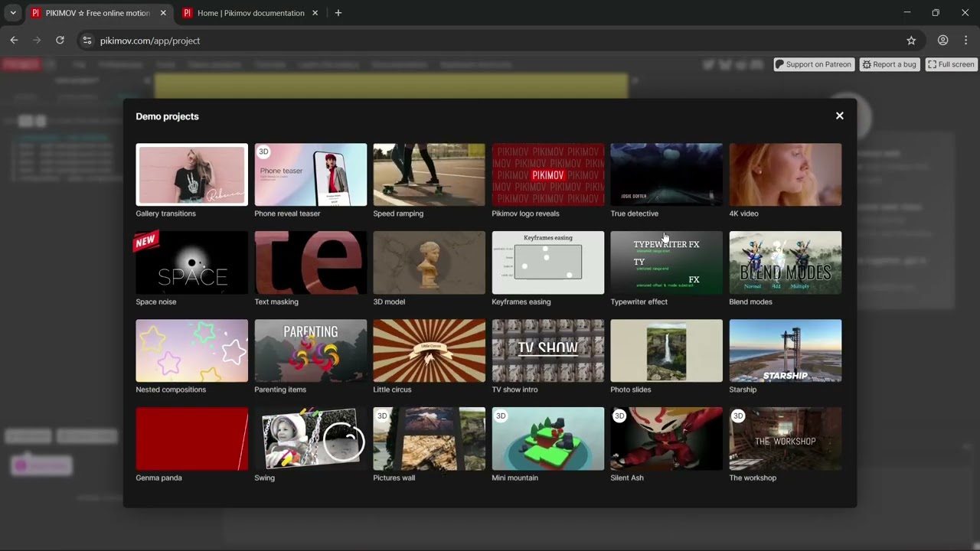Open the Little circus demo project

coord(429,350)
